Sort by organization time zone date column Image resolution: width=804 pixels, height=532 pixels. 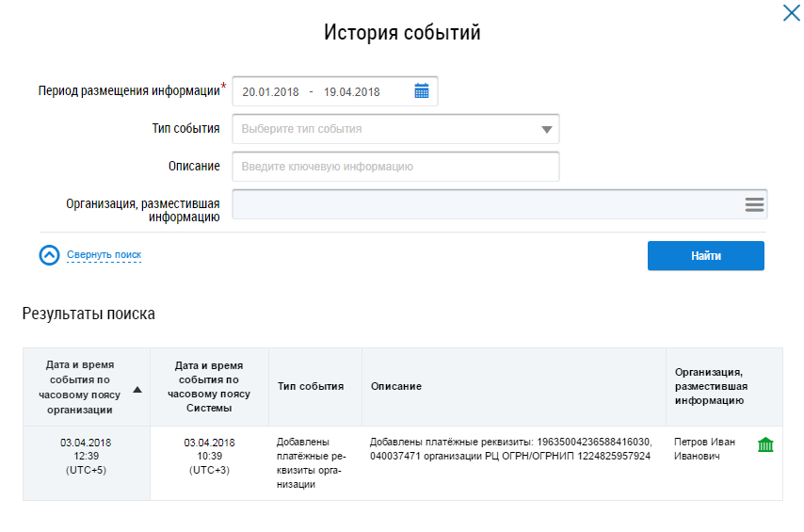[x=81, y=387]
